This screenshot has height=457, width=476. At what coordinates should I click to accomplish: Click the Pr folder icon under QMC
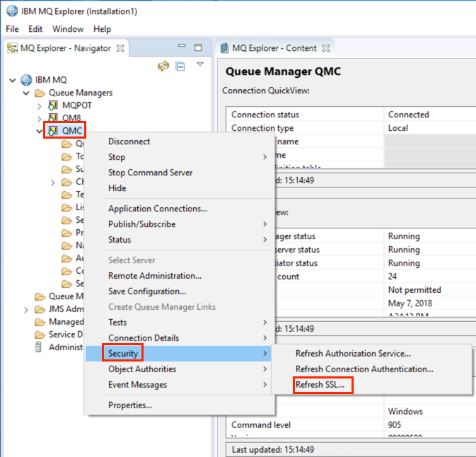pyautogui.click(x=66, y=233)
